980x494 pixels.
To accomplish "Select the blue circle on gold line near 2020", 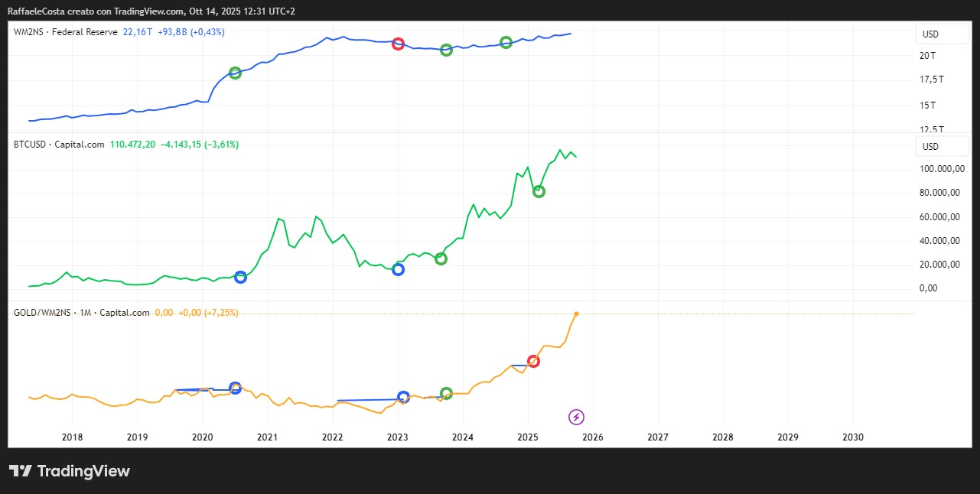I will point(235,388).
